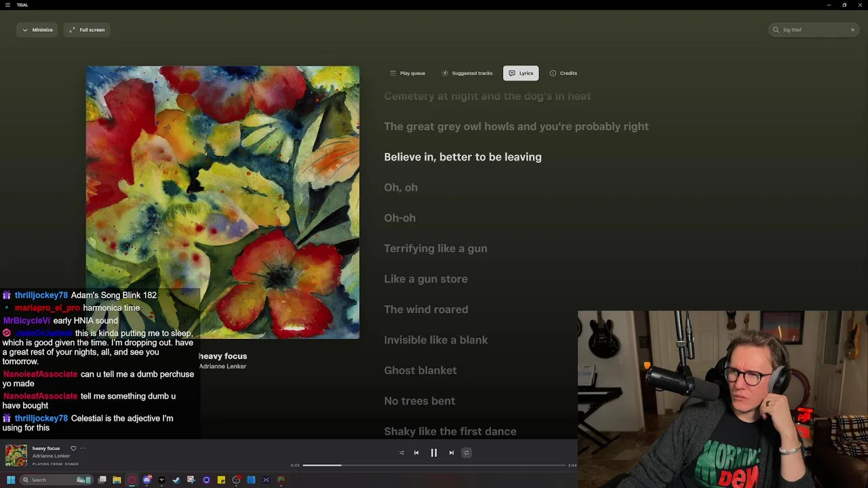Click heavy focus title in player bar

[x=46, y=448]
